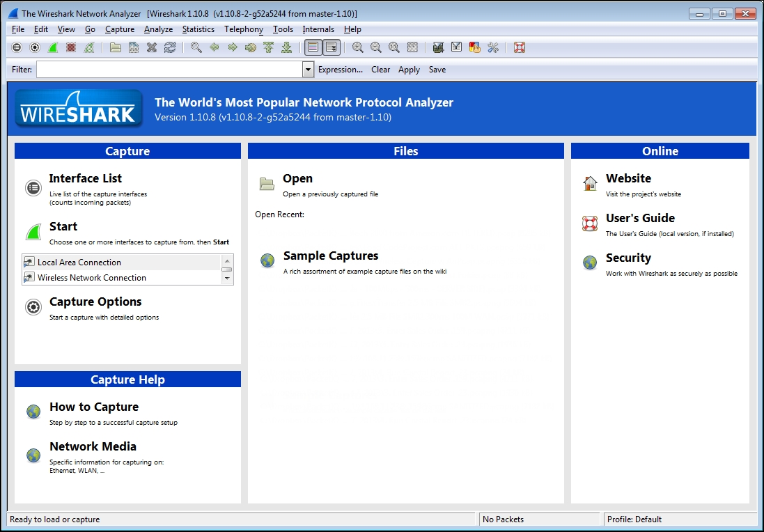
Task: Open the Statistics menu
Action: point(198,29)
